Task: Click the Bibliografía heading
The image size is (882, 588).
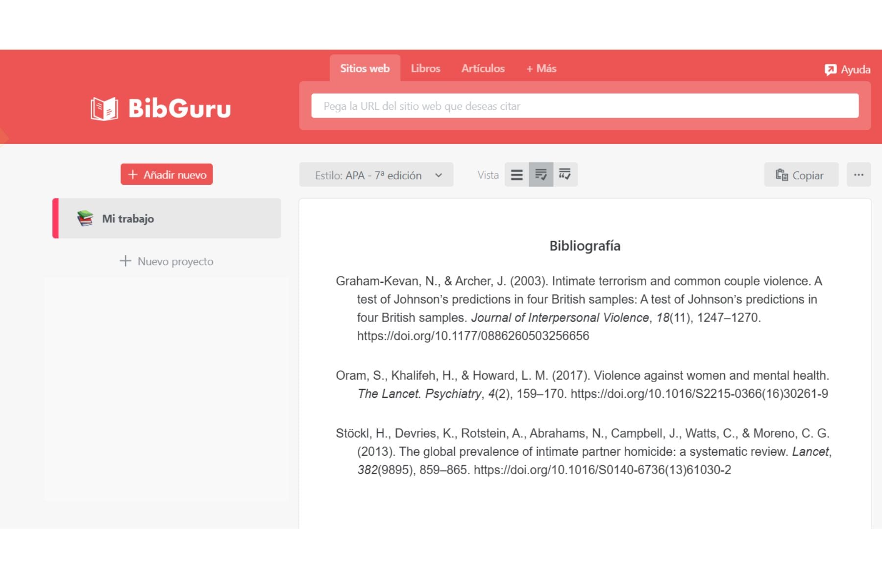Action: (585, 246)
